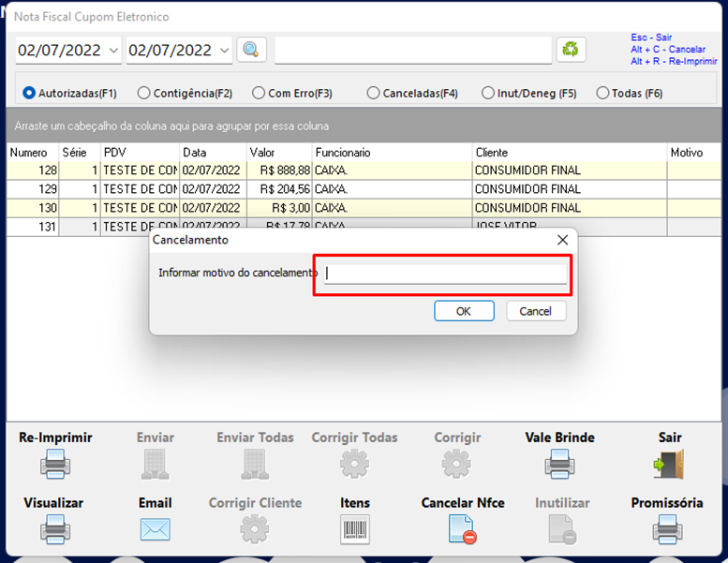
Task: Click the Funcionario column header
Action: pos(393,153)
